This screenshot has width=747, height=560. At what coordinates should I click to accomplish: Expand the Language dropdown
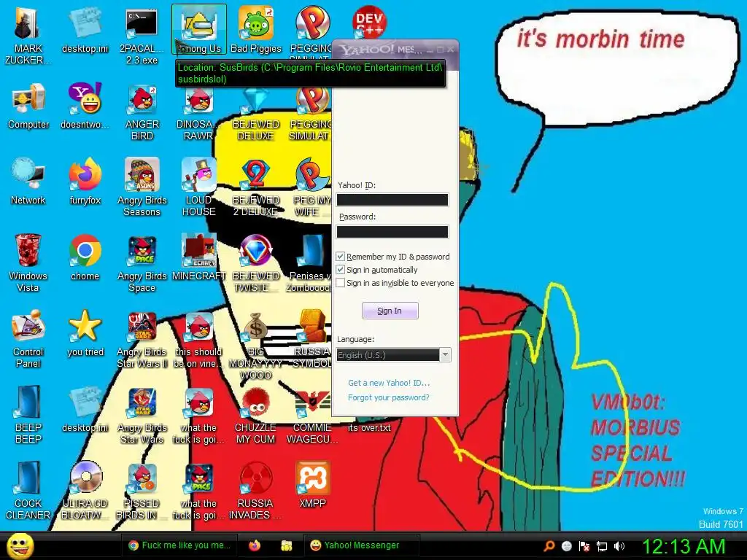pos(445,355)
